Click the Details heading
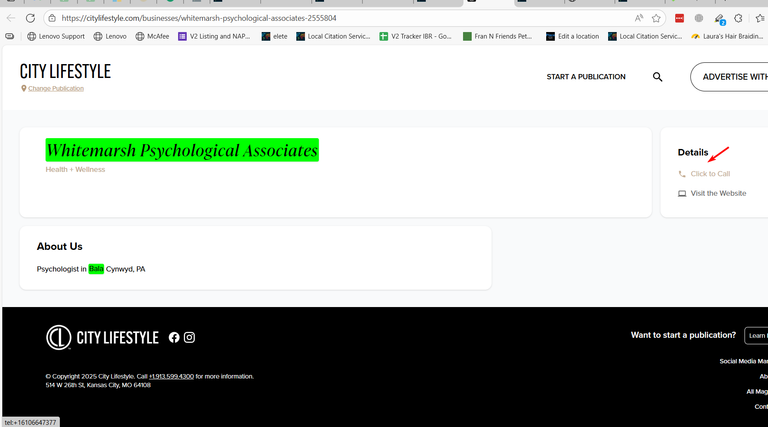 693,152
